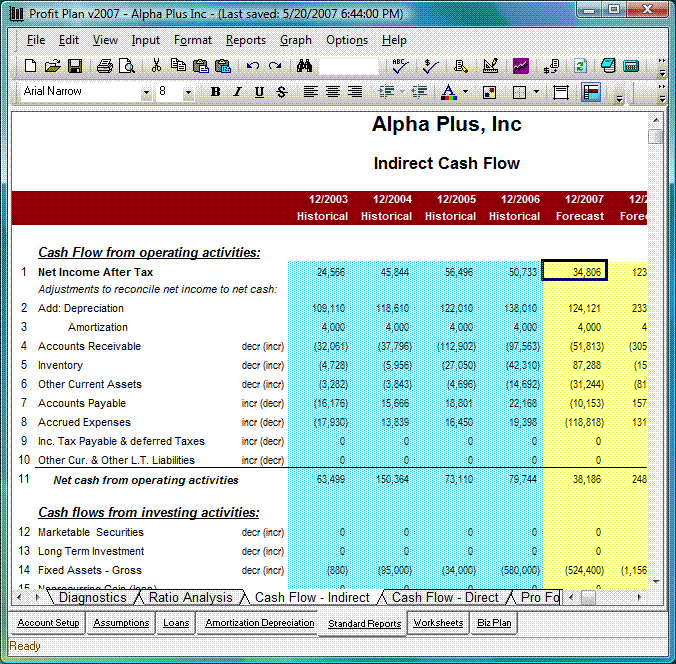Click the teal notepad icon
Image resolution: width=676 pixels, height=664 pixels.
pyautogui.click(x=608, y=66)
